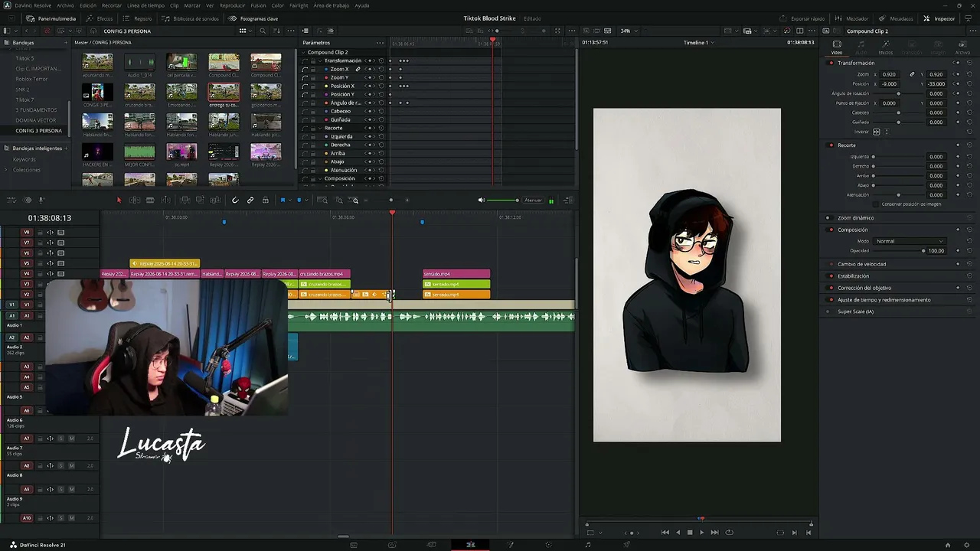Add keyframe for Opacidad in Inspector
This screenshot has height=551, width=980.
point(957,251)
